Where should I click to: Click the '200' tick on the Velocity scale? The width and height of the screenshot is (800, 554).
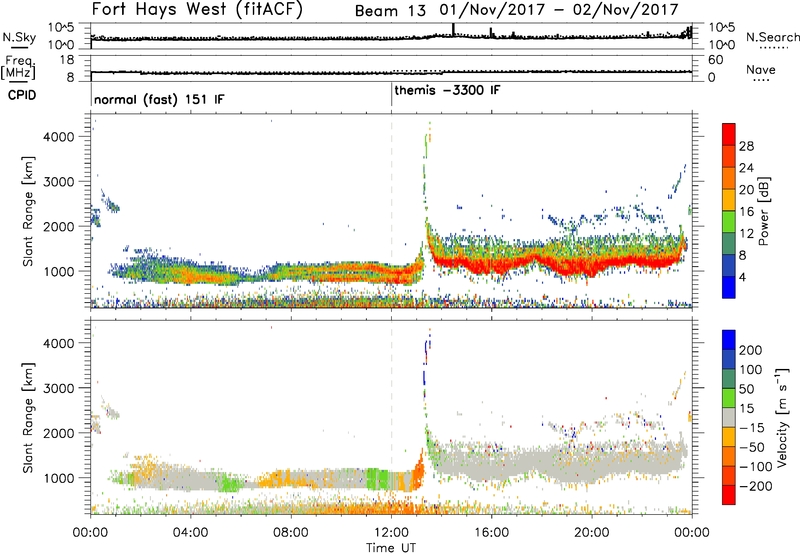pyautogui.click(x=750, y=350)
